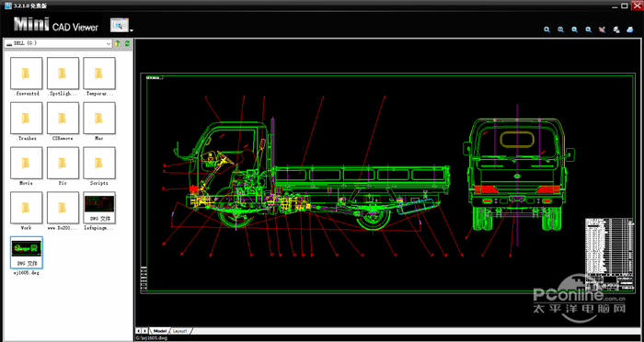
Task: Click the tab scroll right arrow
Action: [x=144, y=330]
